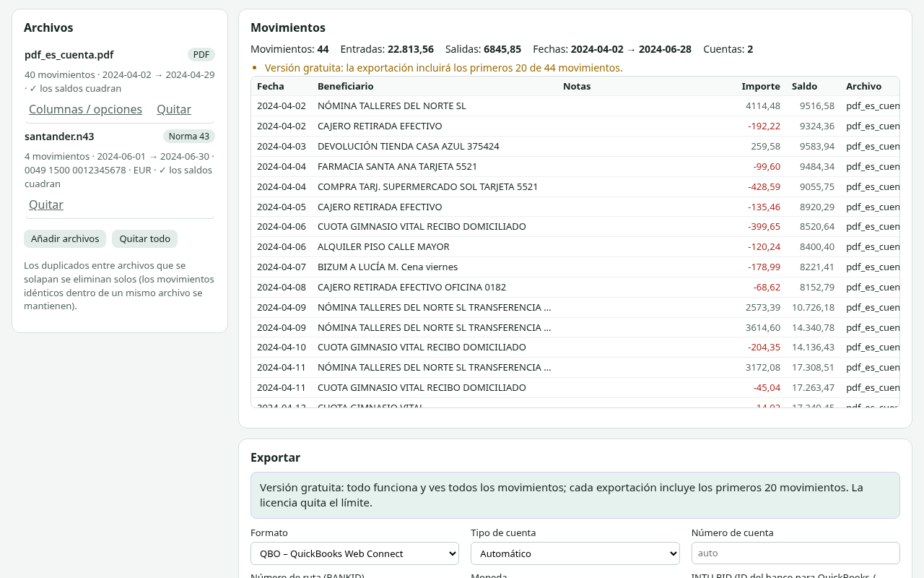Screen dimensions: 924x578
Task: Click file name santander.n43
Action: [x=59, y=137]
